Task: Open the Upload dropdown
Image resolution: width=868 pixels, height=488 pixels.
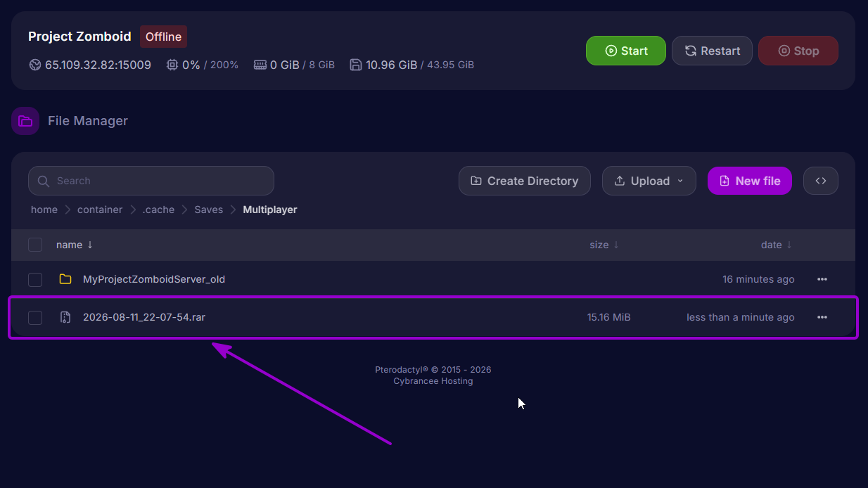Action: pyautogui.click(x=649, y=181)
